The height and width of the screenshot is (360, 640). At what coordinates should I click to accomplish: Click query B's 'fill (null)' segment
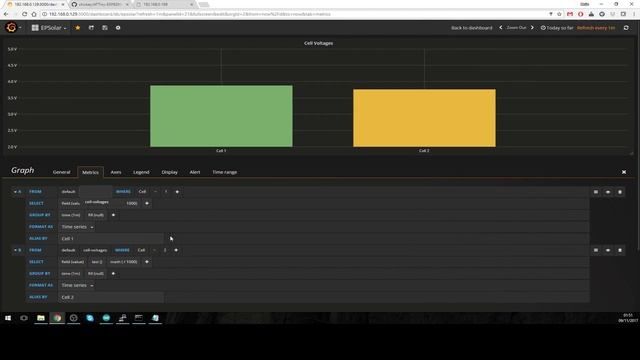[96, 274]
